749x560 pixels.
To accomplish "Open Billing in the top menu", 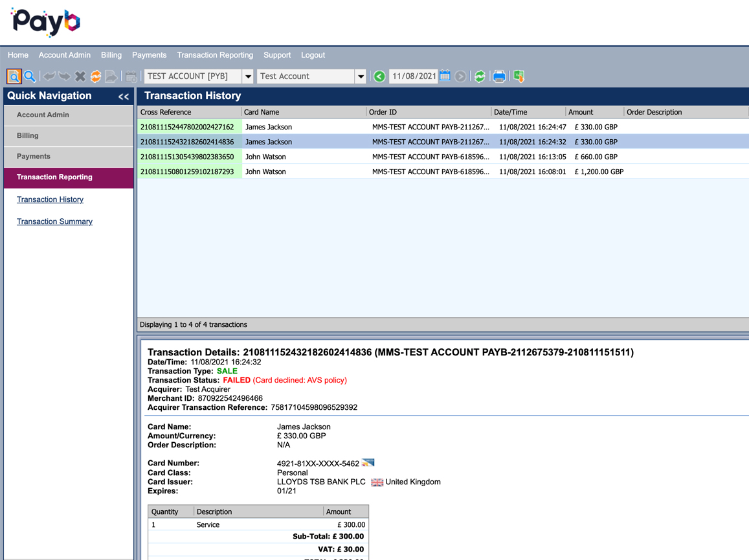I will point(111,55).
